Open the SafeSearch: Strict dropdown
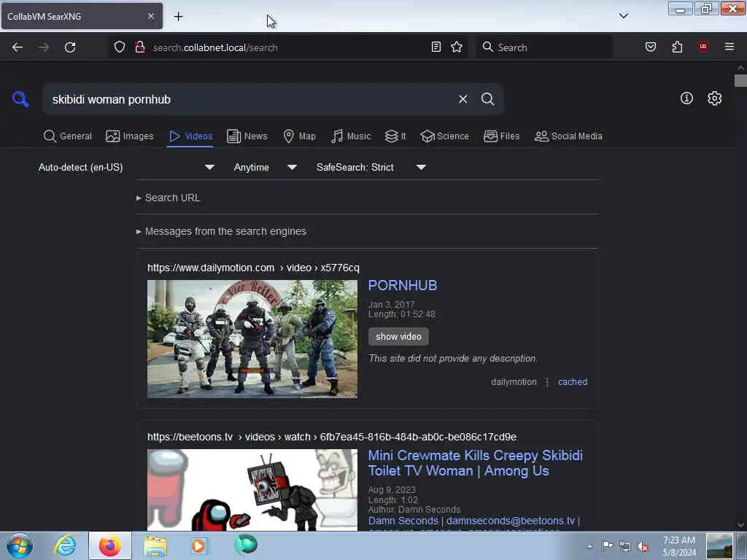Image resolution: width=747 pixels, height=560 pixels. 371,167
